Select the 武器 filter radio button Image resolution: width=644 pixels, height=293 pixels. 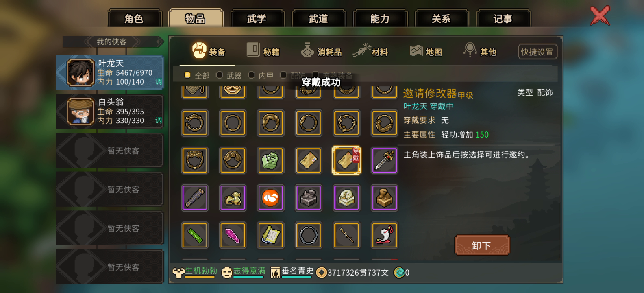click(220, 75)
